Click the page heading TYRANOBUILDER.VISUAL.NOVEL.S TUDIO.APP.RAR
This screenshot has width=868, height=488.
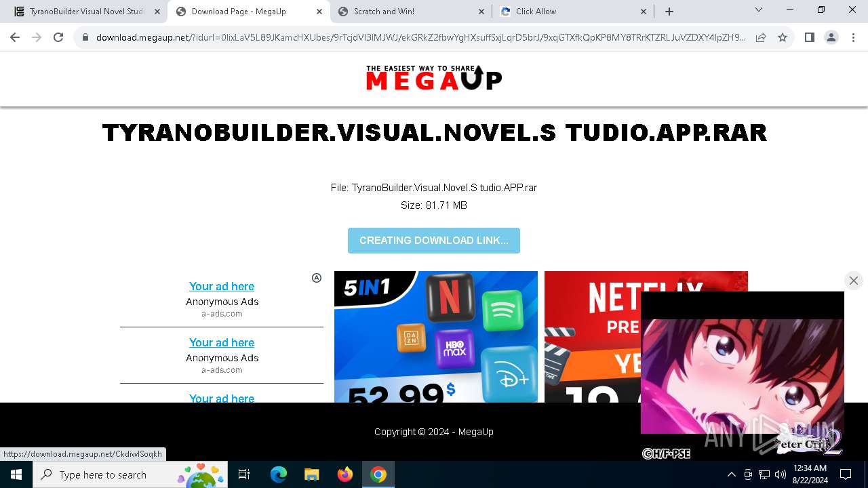pyautogui.click(x=434, y=132)
